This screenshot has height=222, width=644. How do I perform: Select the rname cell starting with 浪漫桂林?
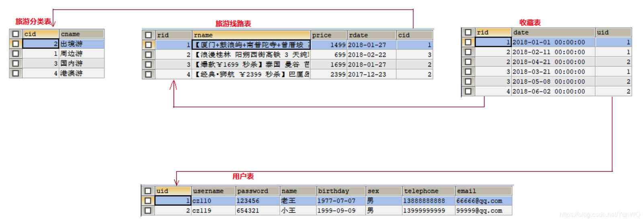(251, 55)
